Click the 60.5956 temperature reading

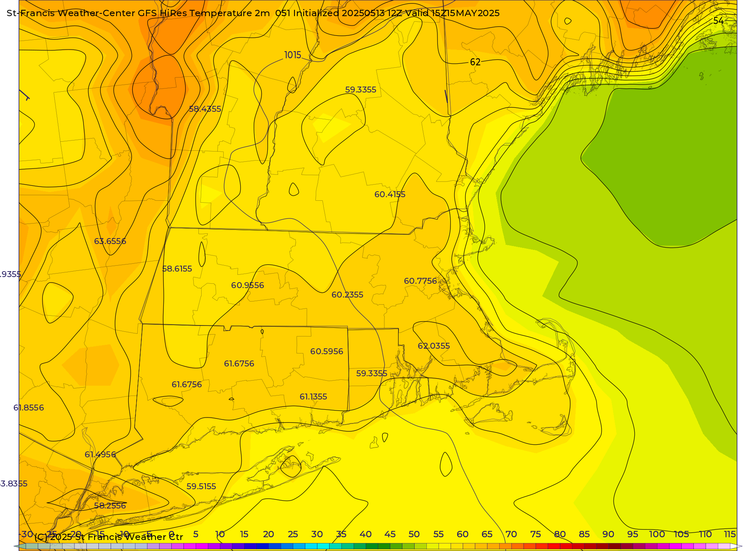327,351
